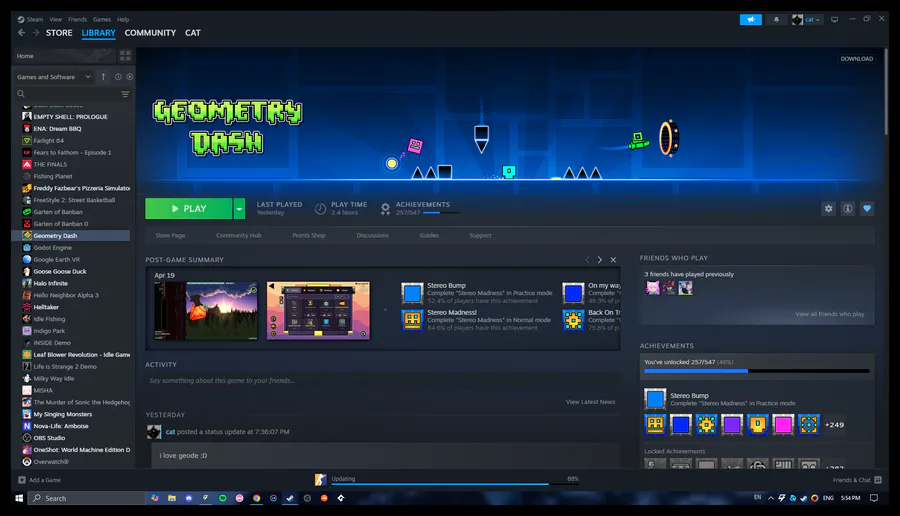Click the first friend's avatar under Friends Who Play
The height and width of the screenshot is (516, 900).
pos(653,288)
